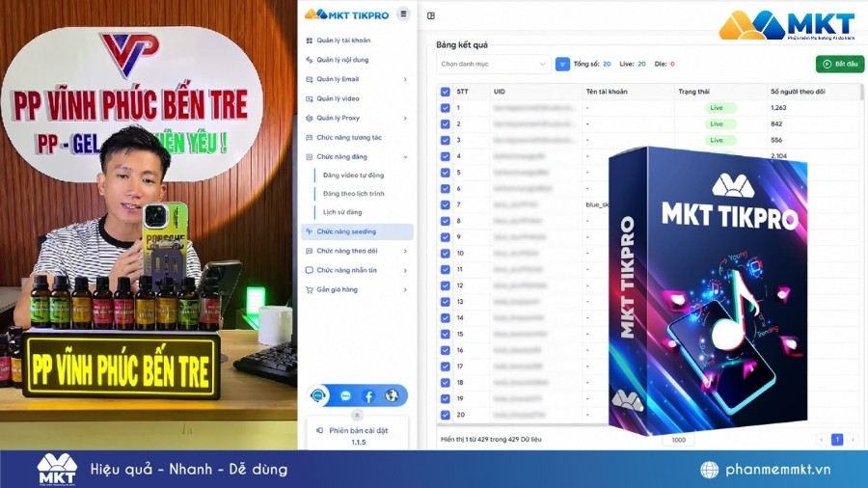Screen dimensions: 868x488
Task: Click Quản lý tài khoản grid icon
Action: click(x=310, y=41)
